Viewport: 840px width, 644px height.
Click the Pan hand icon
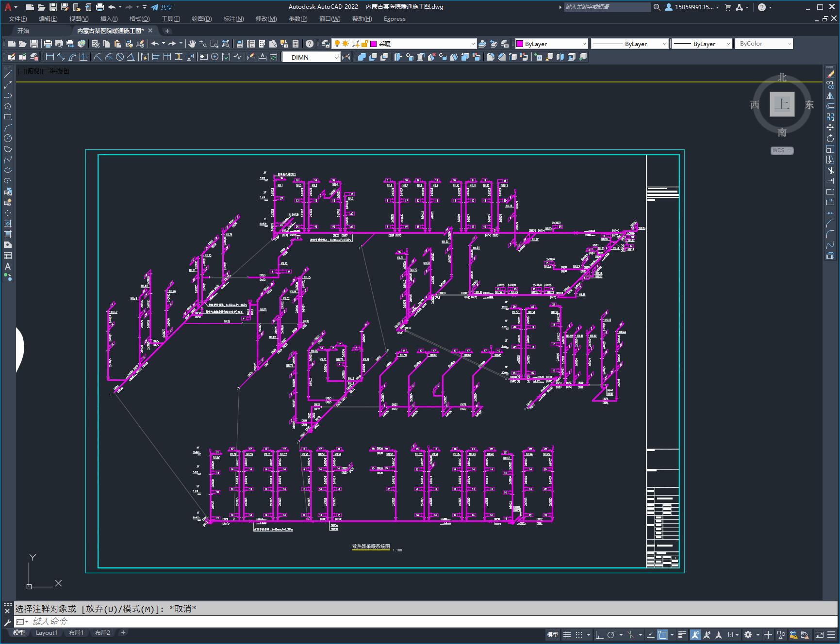point(192,44)
